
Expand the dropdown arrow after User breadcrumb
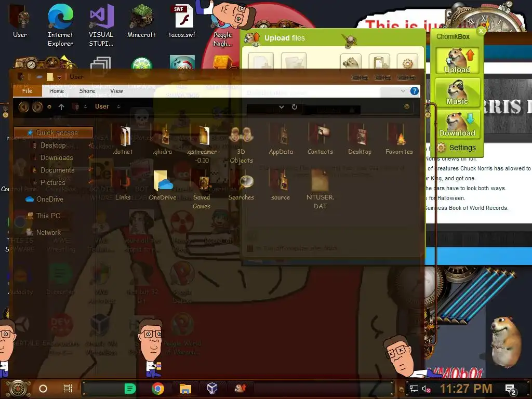[118, 107]
